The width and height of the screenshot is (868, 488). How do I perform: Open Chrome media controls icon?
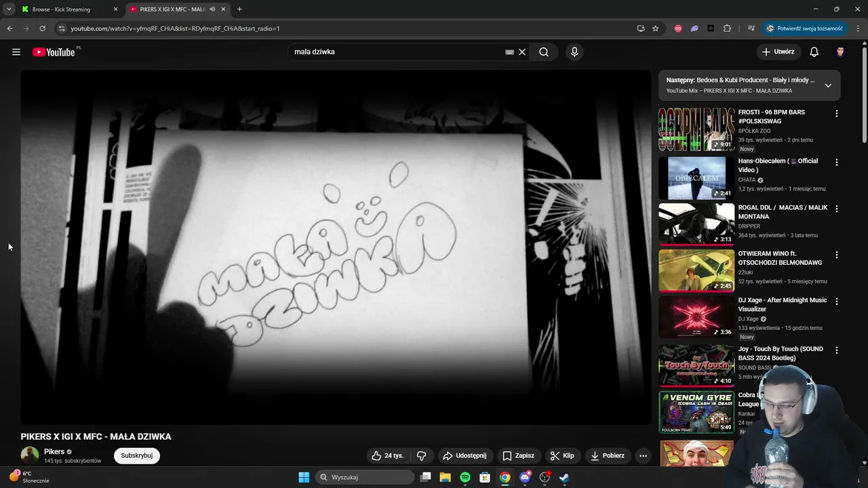tap(751, 28)
